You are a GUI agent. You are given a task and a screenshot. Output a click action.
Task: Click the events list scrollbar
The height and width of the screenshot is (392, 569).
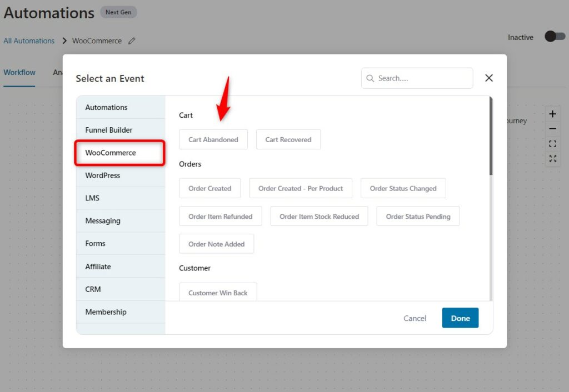pos(491,136)
